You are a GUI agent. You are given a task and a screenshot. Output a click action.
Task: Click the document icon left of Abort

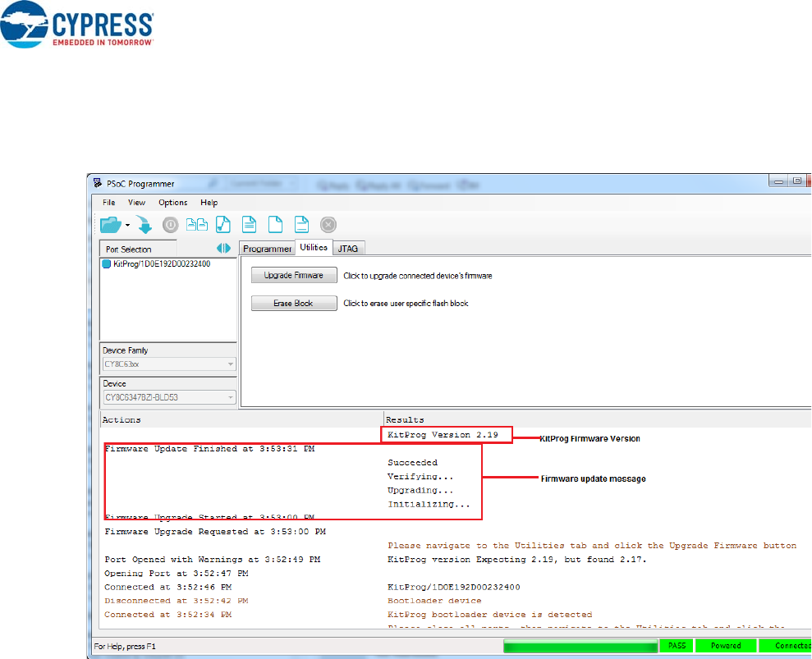(301, 224)
